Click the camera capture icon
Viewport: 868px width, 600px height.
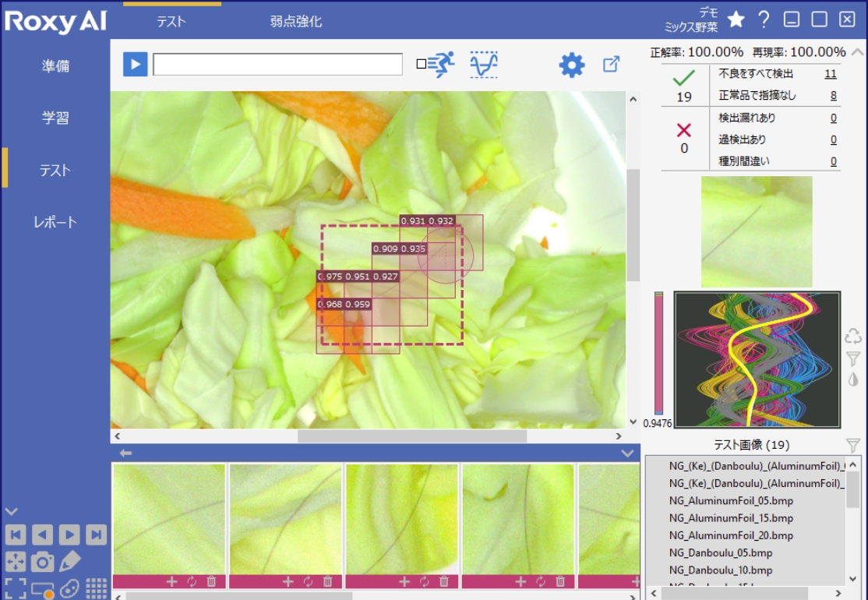(43, 561)
